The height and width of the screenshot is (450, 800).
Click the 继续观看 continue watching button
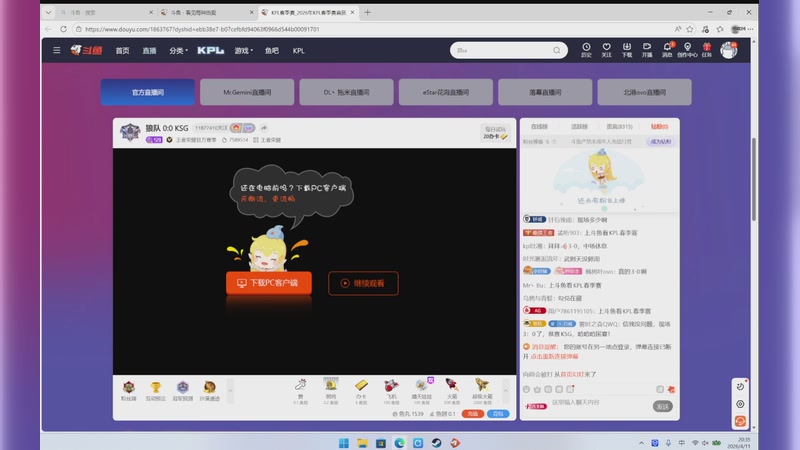click(363, 283)
